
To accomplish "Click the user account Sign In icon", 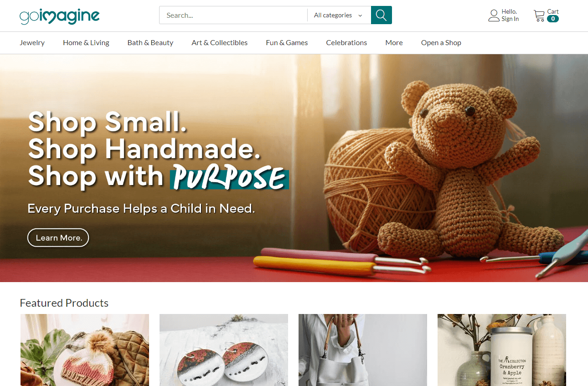I will point(494,15).
